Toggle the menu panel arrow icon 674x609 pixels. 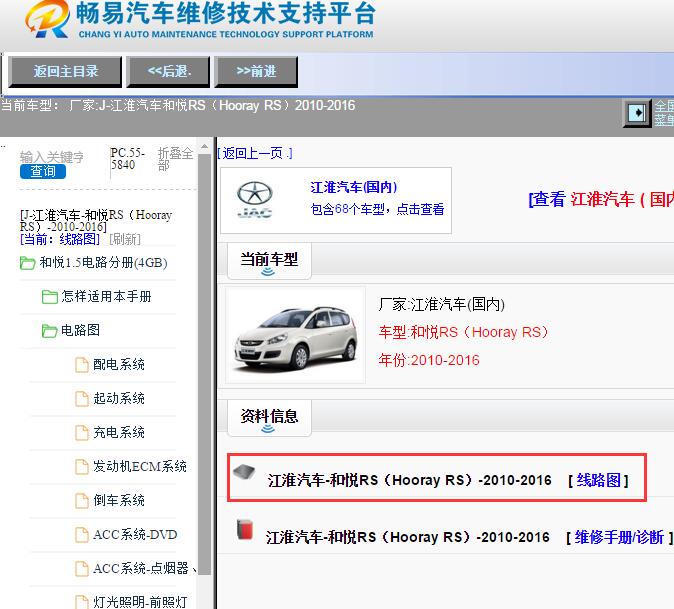coord(637,113)
